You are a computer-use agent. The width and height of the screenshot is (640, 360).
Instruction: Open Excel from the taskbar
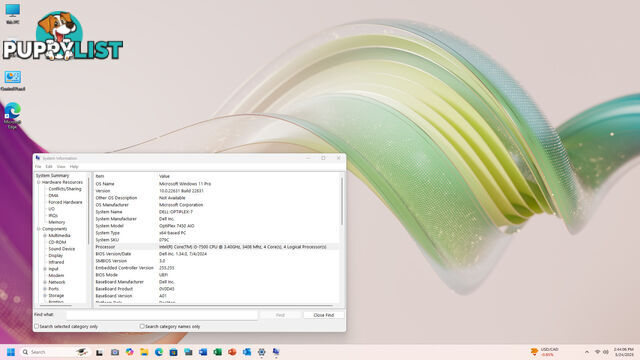pyautogui.click(x=218, y=352)
